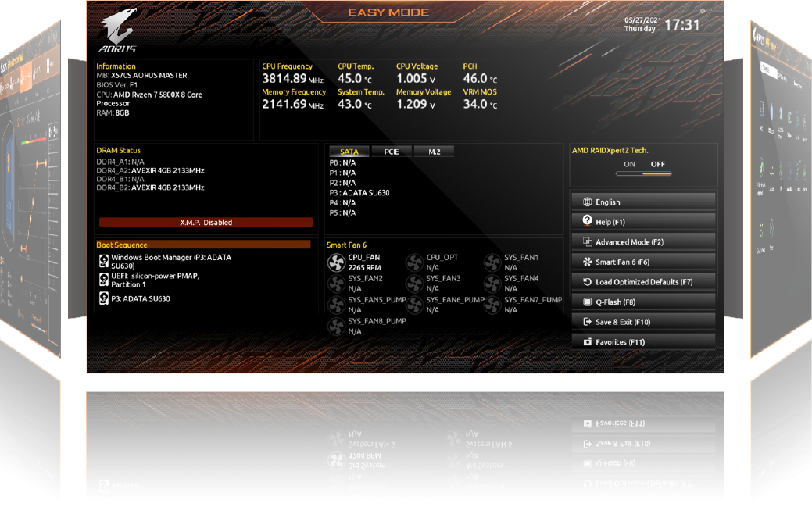Image resolution: width=812 pixels, height=532 pixels.
Task: Click the EASY MODE title
Action: click(x=388, y=12)
